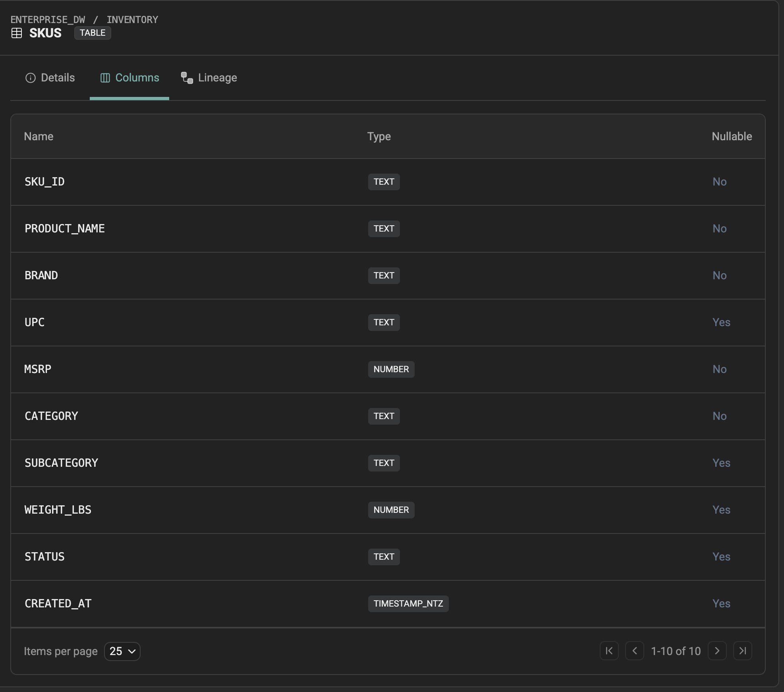784x692 pixels.
Task: Click the TIMESTAMP_NTZ type badge
Action: click(x=408, y=603)
